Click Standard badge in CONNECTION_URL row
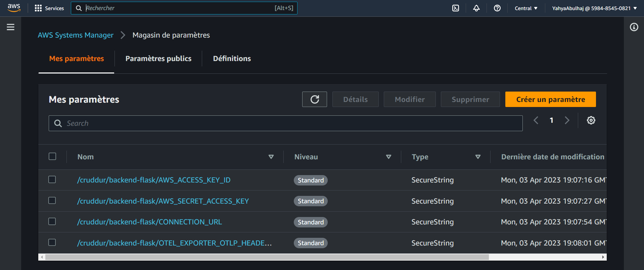This screenshot has height=270, width=644. click(311, 222)
